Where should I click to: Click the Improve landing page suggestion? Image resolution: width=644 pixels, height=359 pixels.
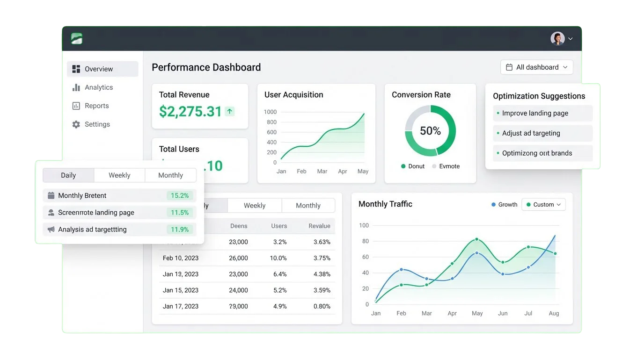click(x=542, y=113)
